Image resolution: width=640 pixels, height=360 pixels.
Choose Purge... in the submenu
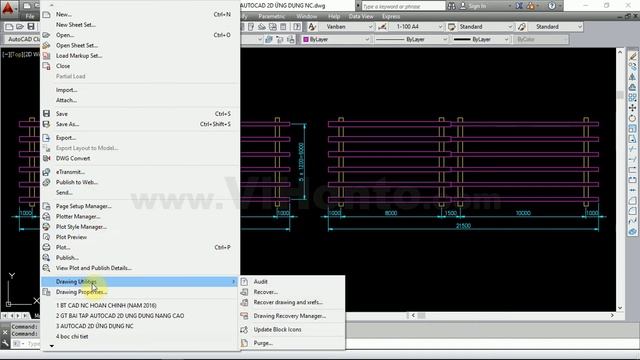tap(292, 343)
